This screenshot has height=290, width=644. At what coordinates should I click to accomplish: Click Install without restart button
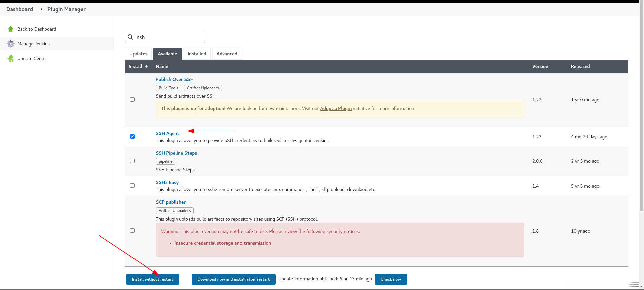(x=153, y=279)
